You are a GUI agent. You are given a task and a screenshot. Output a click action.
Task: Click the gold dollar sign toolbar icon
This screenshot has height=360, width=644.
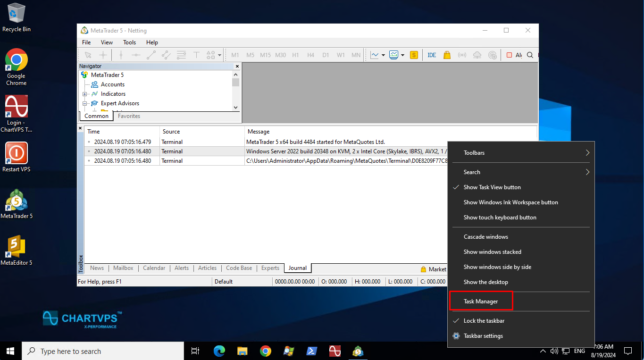(x=414, y=55)
